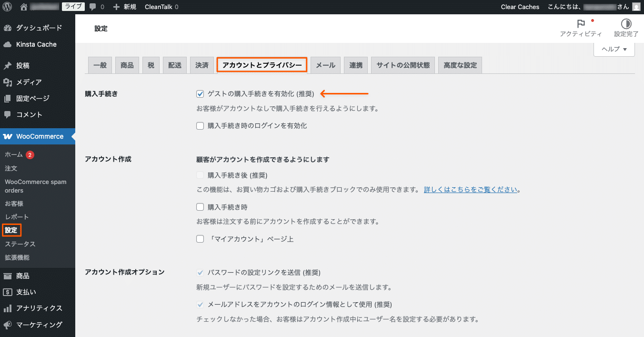Click the 設定完了 progress icon
This screenshot has width=644, height=337.
(625, 23)
